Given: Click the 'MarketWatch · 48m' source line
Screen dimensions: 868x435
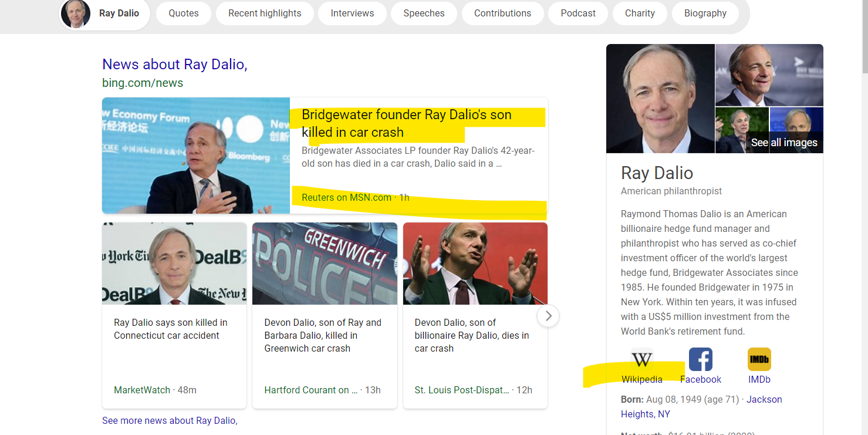Looking at the screenshot, I should click(155, 390).
